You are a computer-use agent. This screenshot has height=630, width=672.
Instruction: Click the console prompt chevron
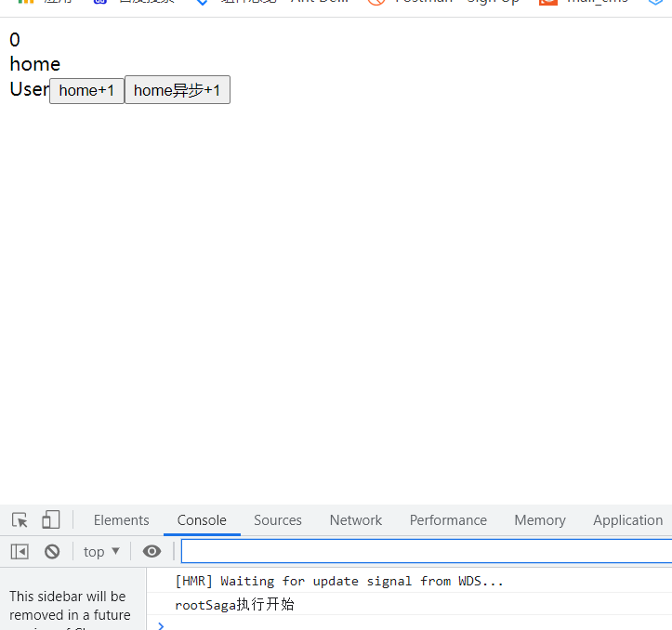click(161, 625)
